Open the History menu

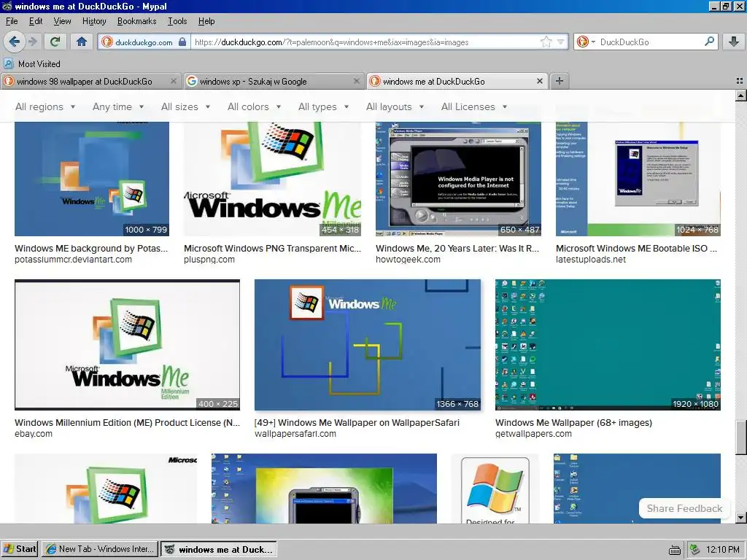pos(94,21)
